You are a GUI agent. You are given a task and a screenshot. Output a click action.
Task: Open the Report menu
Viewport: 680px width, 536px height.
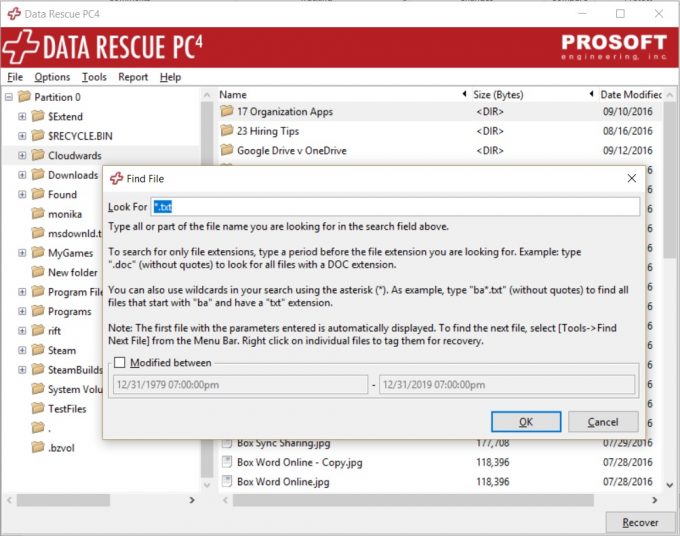pos(133,77)
